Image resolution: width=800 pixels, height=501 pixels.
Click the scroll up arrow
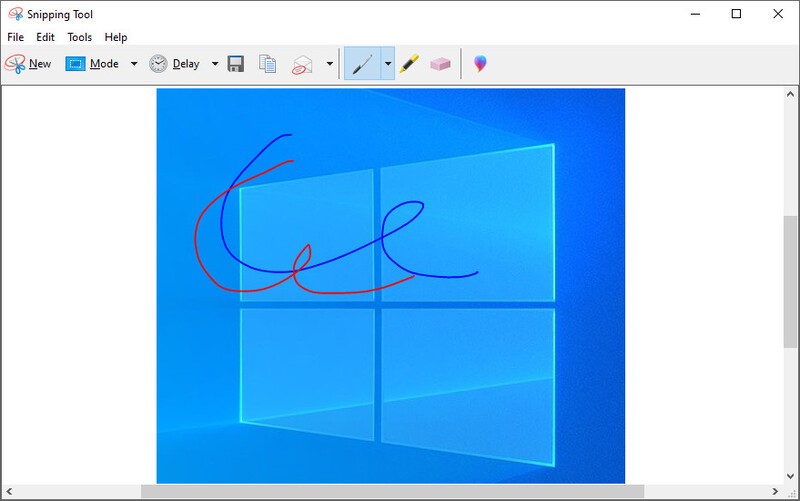coord(790,94)
